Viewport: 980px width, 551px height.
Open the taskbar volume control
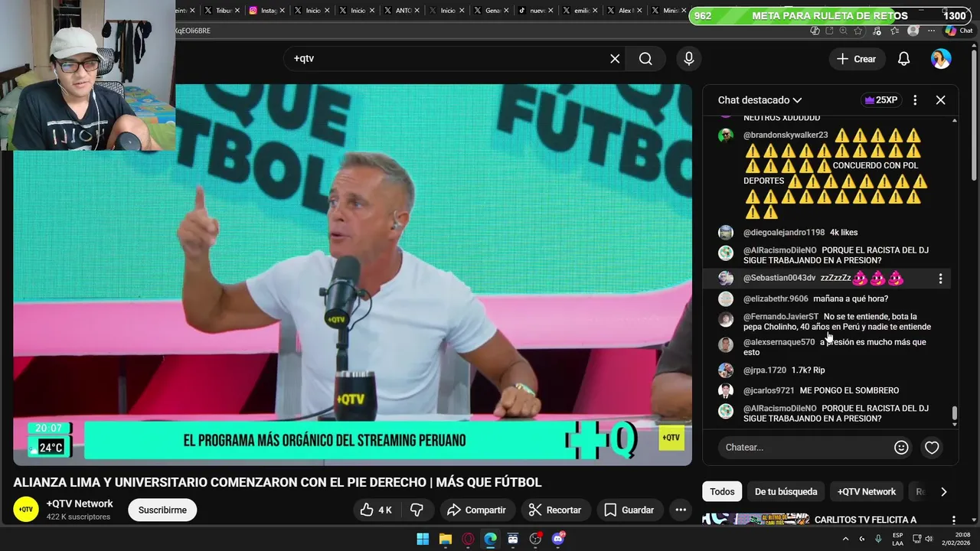coord(929,539)
